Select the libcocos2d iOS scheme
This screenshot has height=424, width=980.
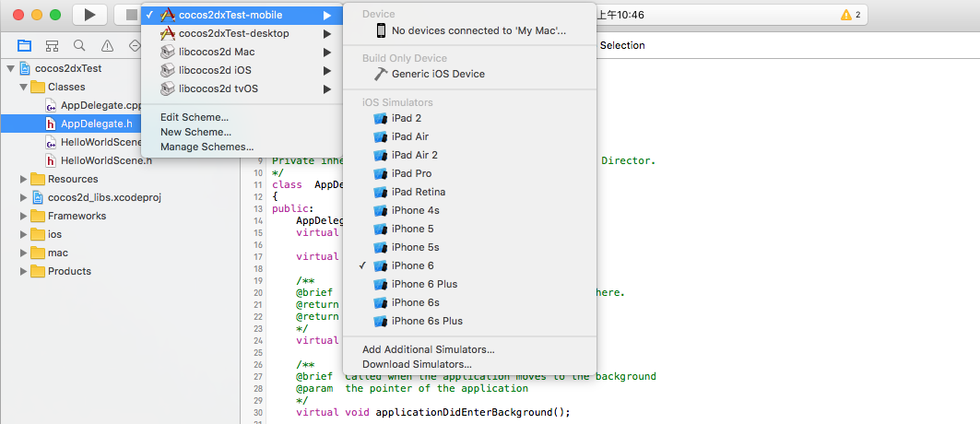click(x=242, y=71)
